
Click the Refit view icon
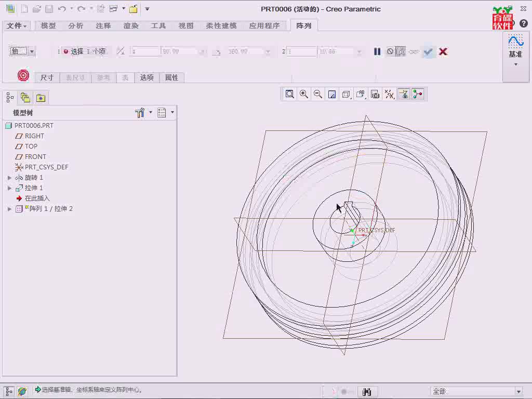click(x=289, y=94)
